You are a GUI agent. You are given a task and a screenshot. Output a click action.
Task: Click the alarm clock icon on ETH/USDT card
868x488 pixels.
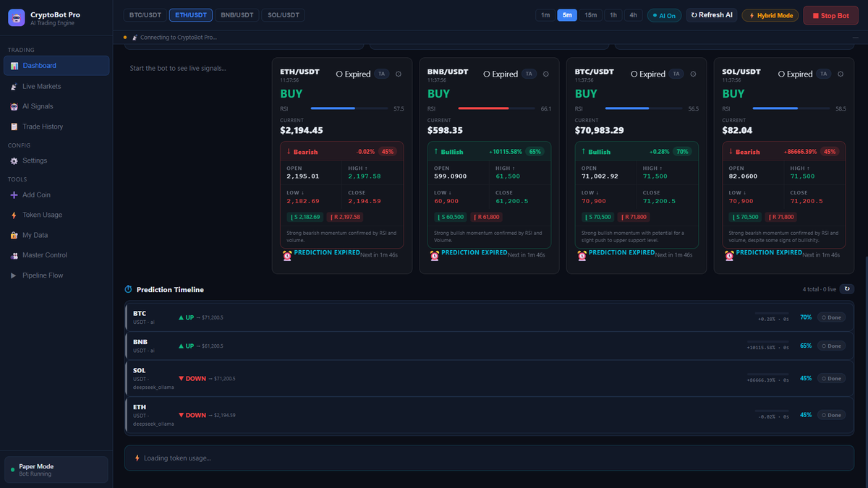pos(287,255)
